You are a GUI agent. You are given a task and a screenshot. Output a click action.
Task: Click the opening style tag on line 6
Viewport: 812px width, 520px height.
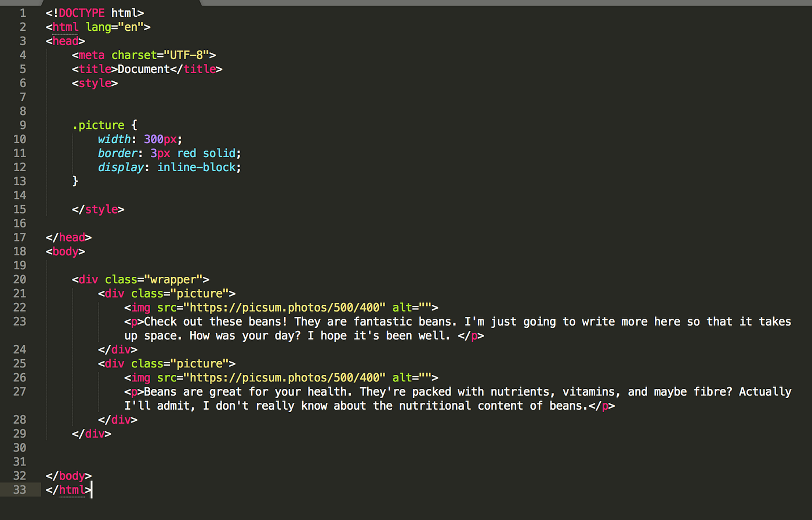pos(95,83)
